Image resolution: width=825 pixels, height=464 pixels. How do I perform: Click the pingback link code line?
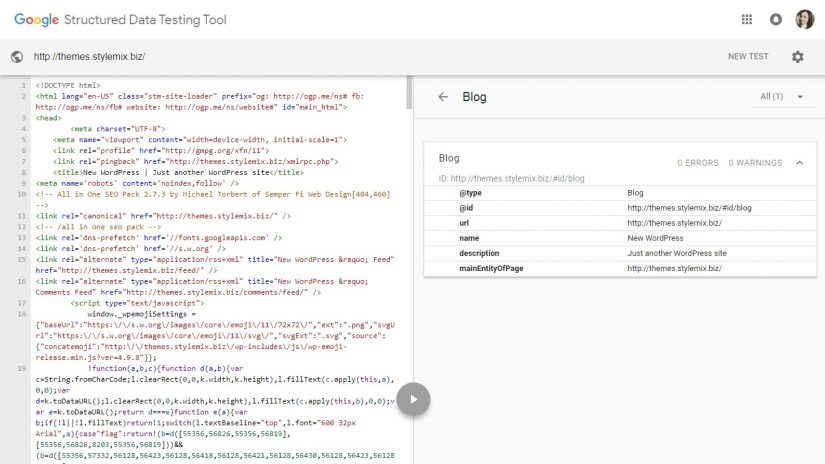195,162
